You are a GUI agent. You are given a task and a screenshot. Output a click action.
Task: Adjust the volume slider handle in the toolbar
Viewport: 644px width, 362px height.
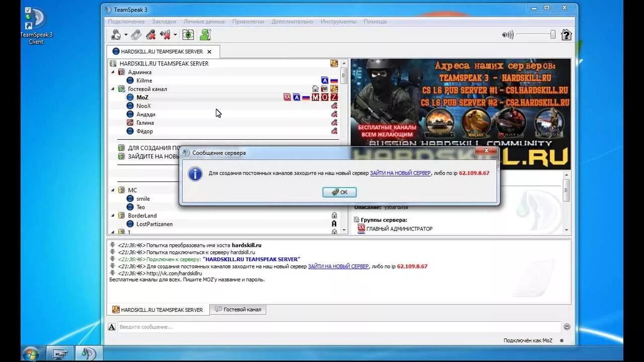(x=552, y=35)
